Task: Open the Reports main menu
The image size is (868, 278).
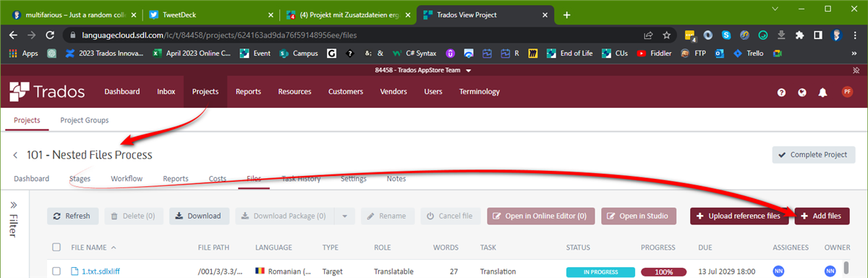Action: (248, 91)
